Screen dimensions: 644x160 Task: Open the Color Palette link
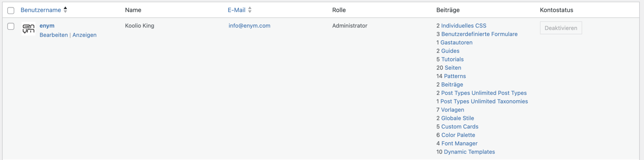[458, 135]
